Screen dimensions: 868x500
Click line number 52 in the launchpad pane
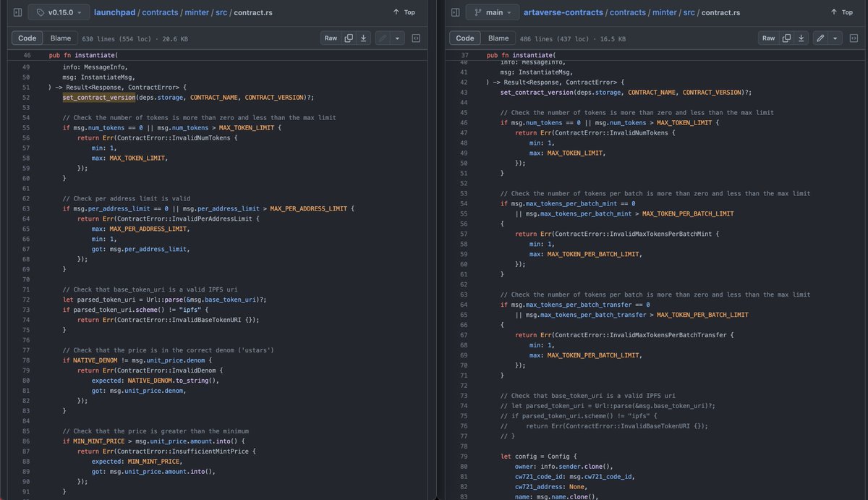tap(26, 97)
